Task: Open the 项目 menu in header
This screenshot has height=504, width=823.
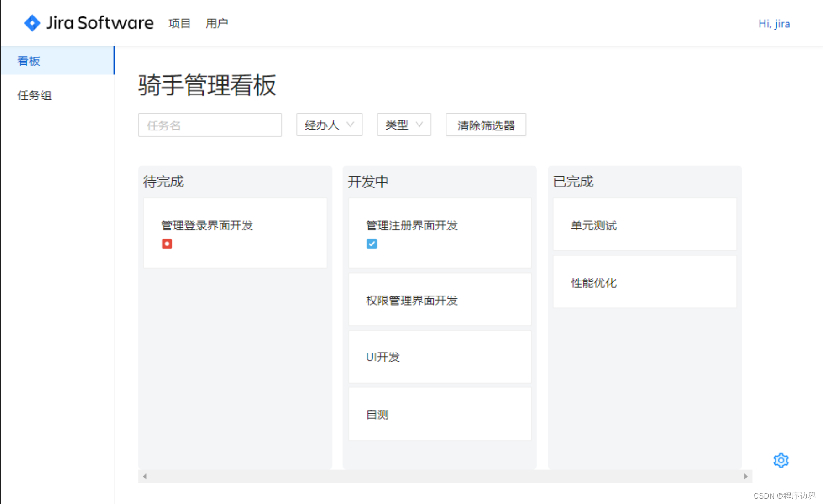Action: (x=179, y=23)
